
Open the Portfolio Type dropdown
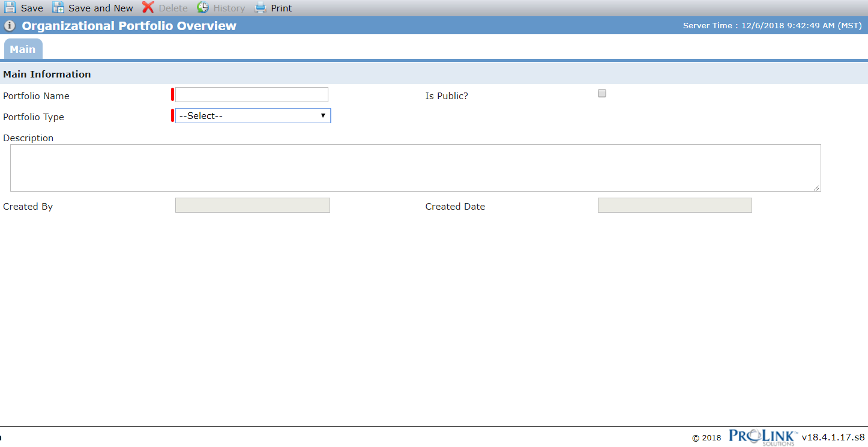click(253, 115)
